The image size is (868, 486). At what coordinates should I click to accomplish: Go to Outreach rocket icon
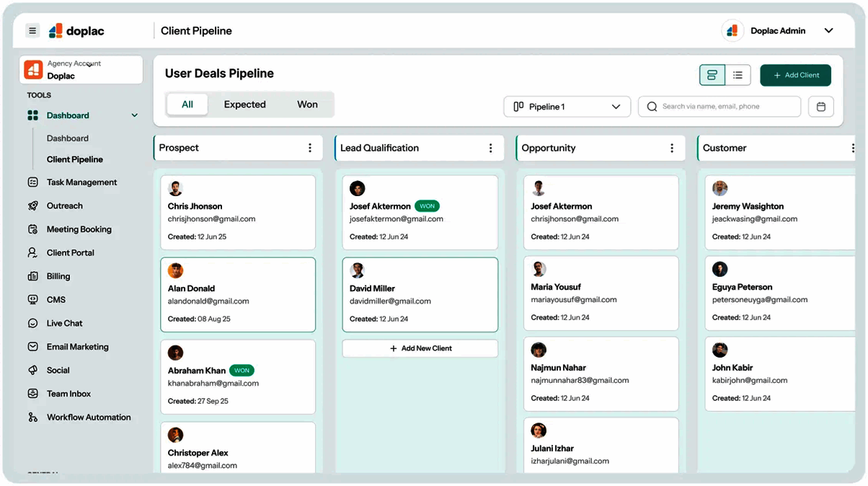click(32, 206)
